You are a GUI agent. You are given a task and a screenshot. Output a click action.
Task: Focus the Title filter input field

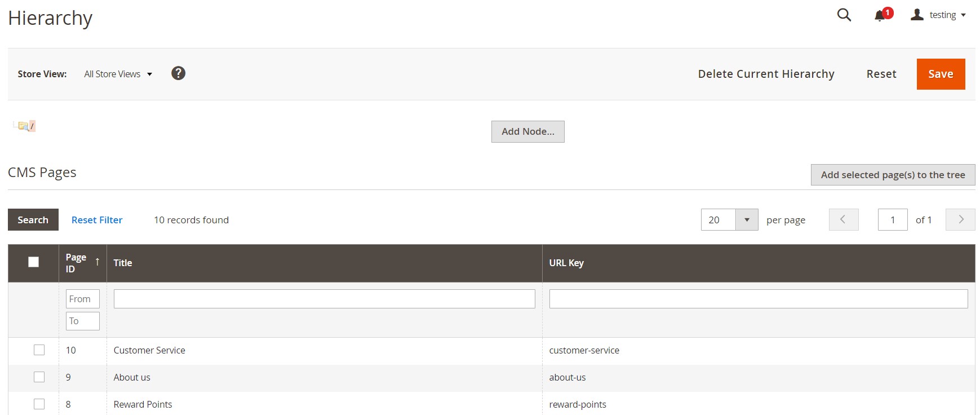[324, 299]
